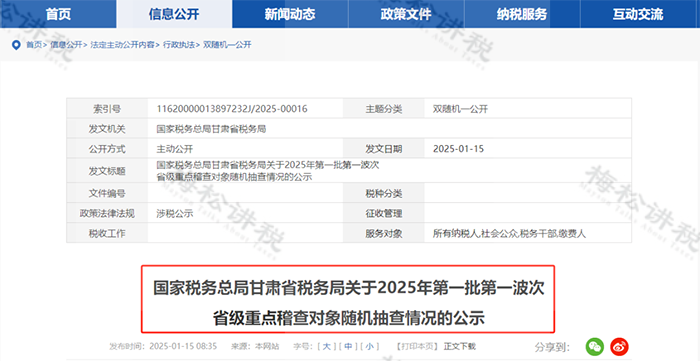Click the 涉税公示 policy value
The image size is (700, 361).
[175, 213]
